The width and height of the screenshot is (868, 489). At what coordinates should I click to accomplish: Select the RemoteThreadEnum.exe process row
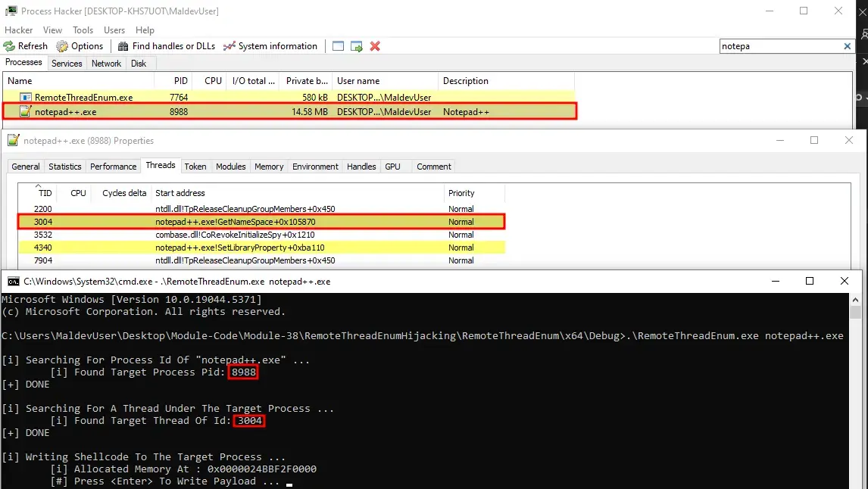point(83,98)
